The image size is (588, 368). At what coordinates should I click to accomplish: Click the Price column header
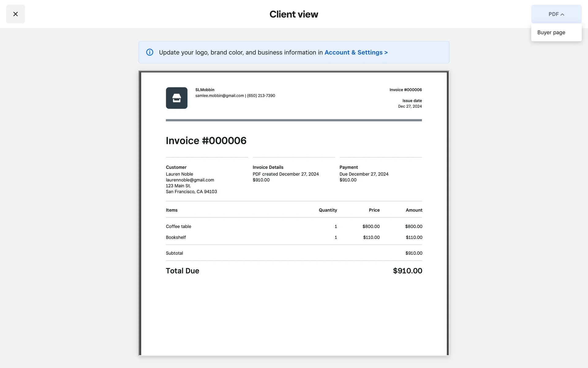coord(374,210)
